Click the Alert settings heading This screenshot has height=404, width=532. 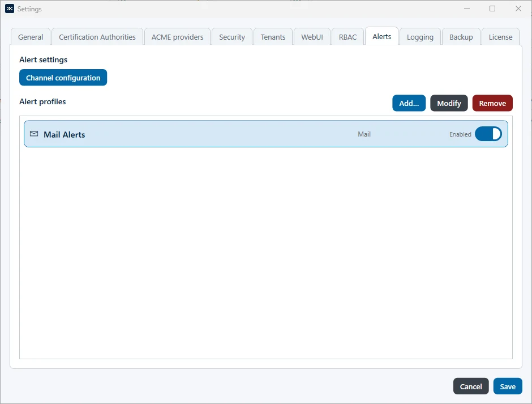tap(43, 59)
